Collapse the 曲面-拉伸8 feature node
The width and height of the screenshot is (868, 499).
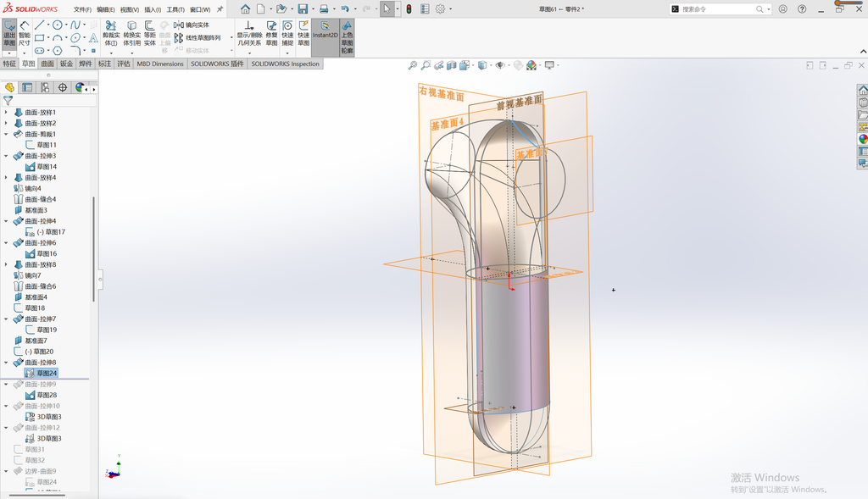click(6, 363)
